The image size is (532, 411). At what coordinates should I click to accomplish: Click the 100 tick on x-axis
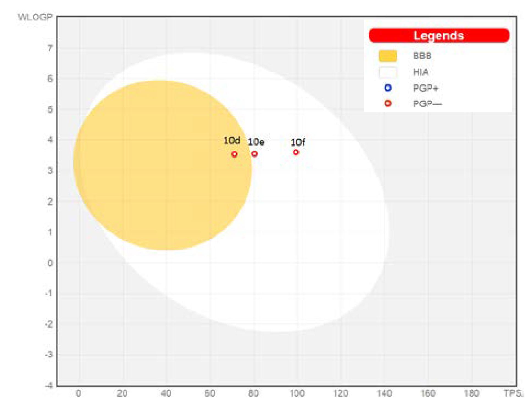[x=297, y=393]
